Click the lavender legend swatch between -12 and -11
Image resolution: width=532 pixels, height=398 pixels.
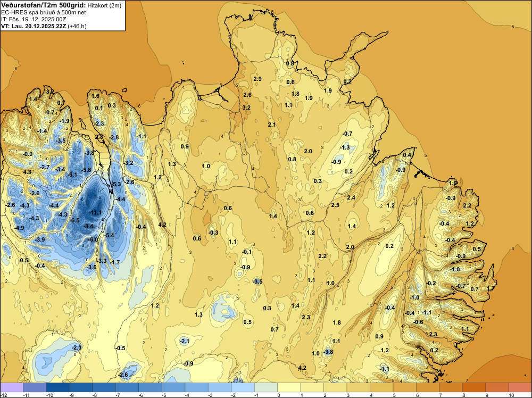click(x=12, y=387)
